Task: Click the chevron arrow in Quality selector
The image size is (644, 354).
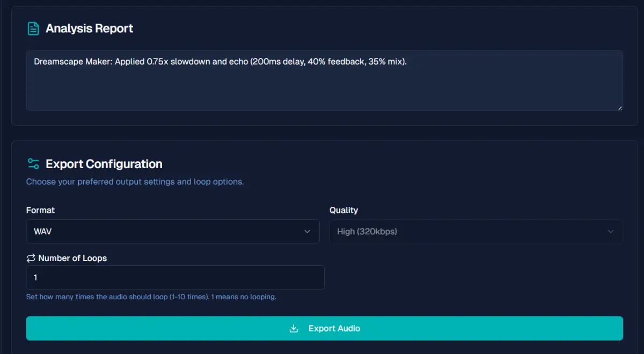Action: (610, 232)
